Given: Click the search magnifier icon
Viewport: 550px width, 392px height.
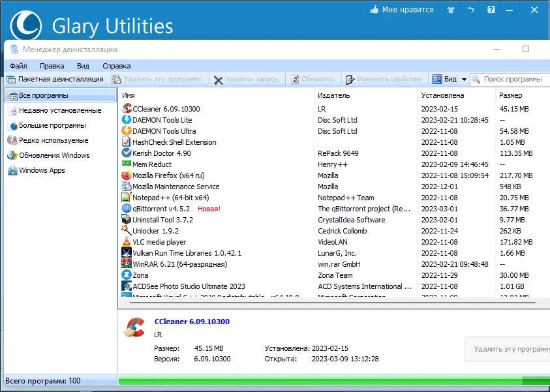Looking at the screenshot, I should (476, 79).
